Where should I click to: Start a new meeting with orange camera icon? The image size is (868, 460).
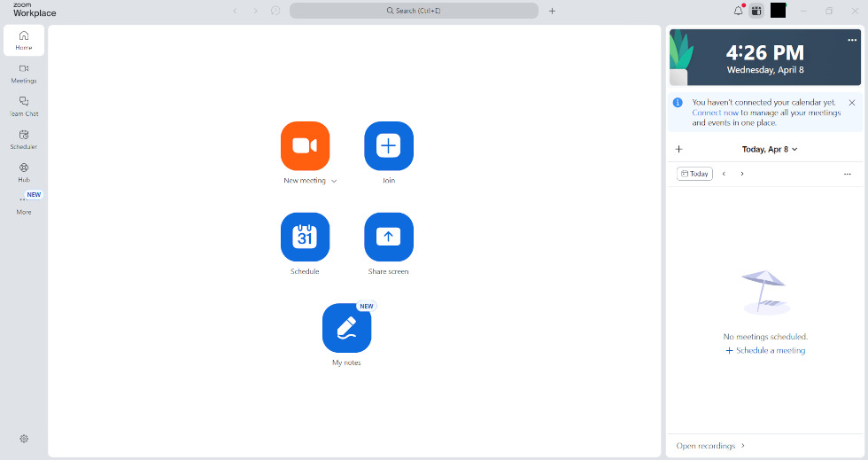[305, 145]
